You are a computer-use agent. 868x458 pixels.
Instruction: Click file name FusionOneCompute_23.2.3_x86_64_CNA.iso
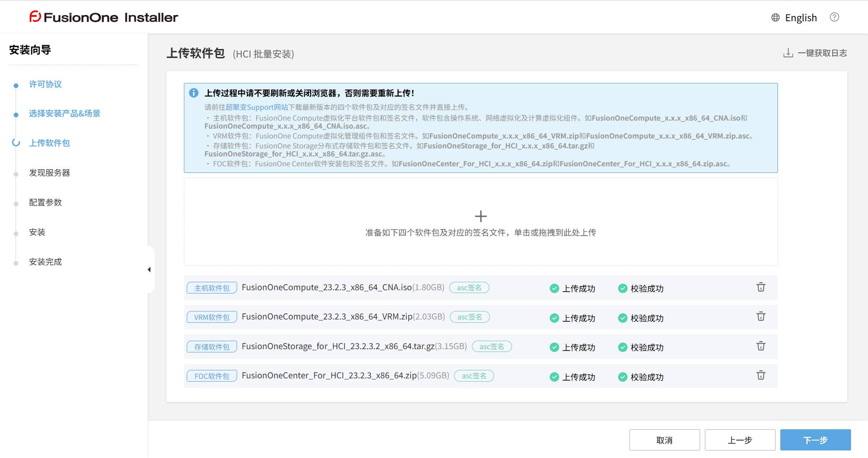coord(327,287)
